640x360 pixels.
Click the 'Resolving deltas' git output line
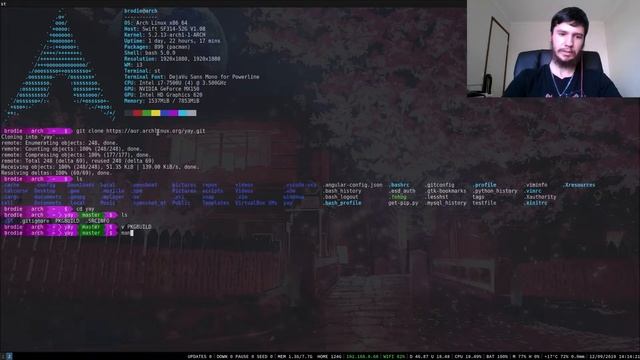click(x=56, y=173)
